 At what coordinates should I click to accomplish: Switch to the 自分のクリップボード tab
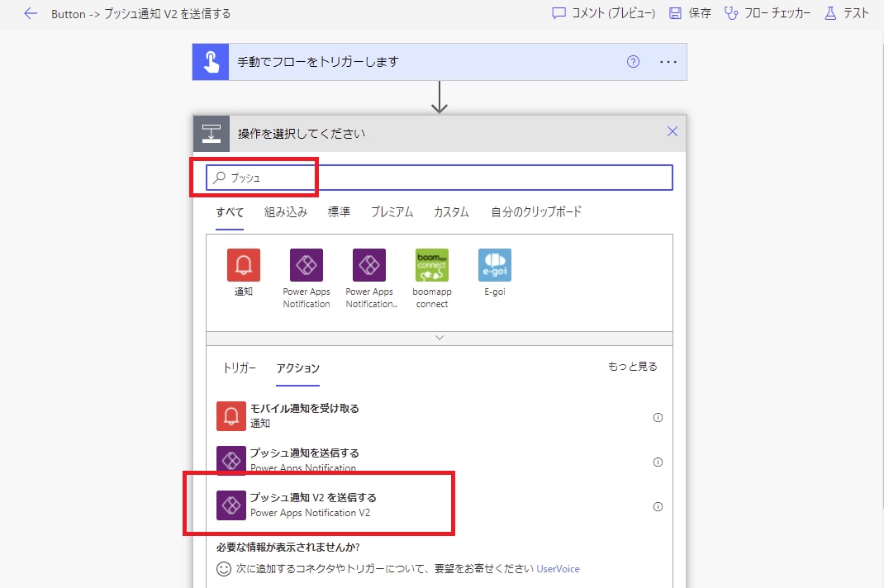click(536, 212)
